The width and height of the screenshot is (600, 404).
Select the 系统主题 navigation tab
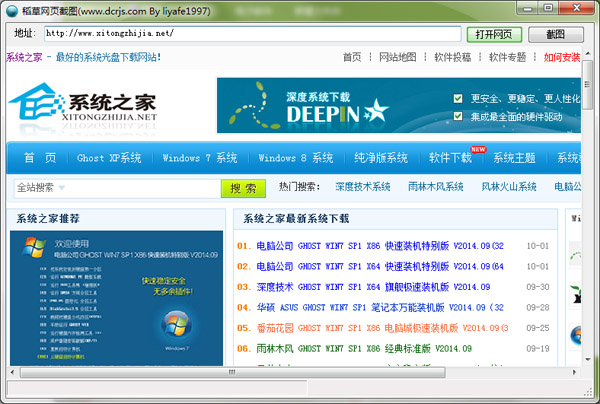tap(514, 158)
